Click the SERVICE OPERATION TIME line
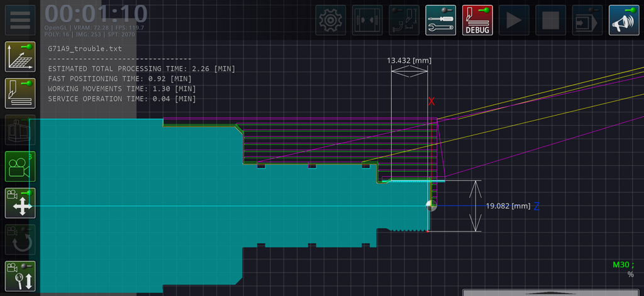644x296 pixels. (122, 99)
